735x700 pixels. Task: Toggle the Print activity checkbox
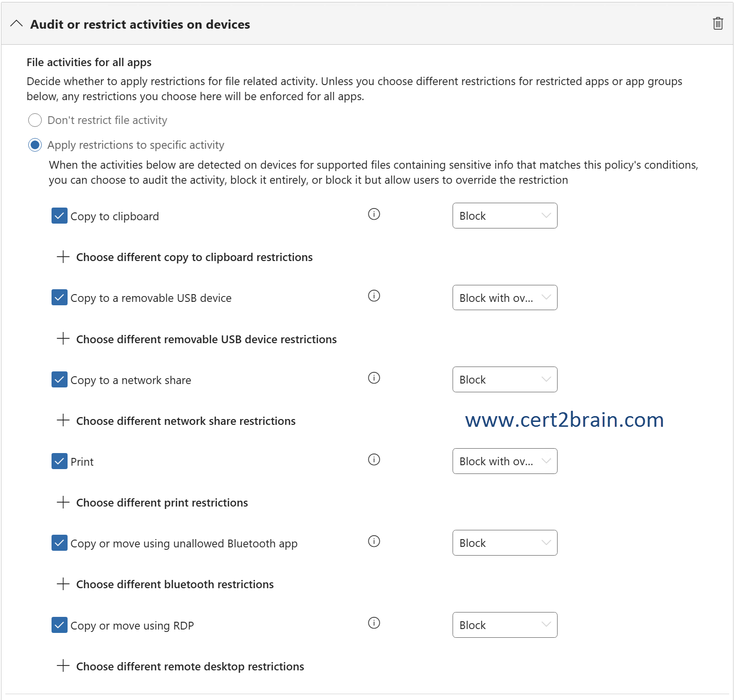click(x=59, y=461)
